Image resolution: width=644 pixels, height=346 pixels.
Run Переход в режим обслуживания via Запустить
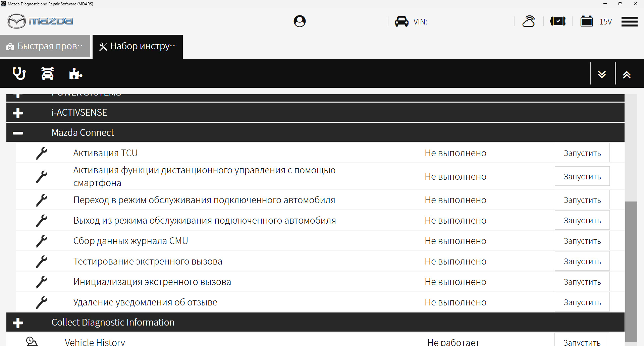coord(582,200)
